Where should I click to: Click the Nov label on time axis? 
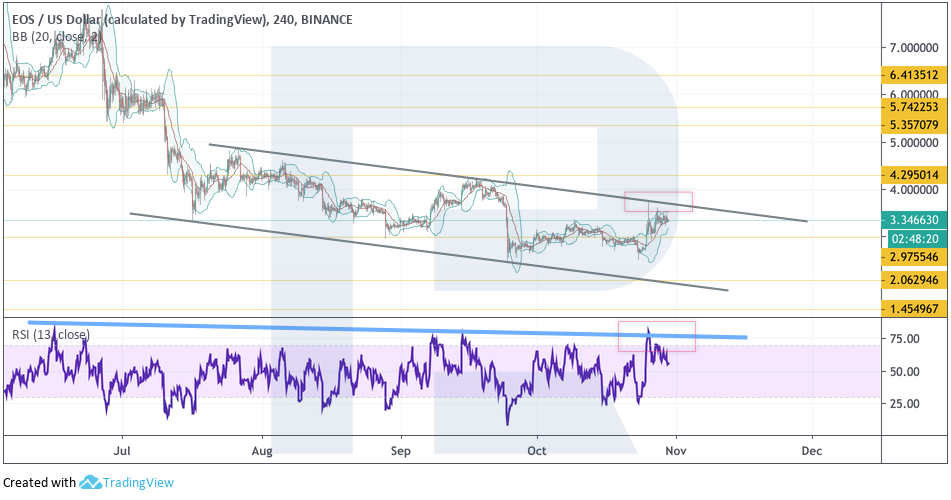(676, 452)
